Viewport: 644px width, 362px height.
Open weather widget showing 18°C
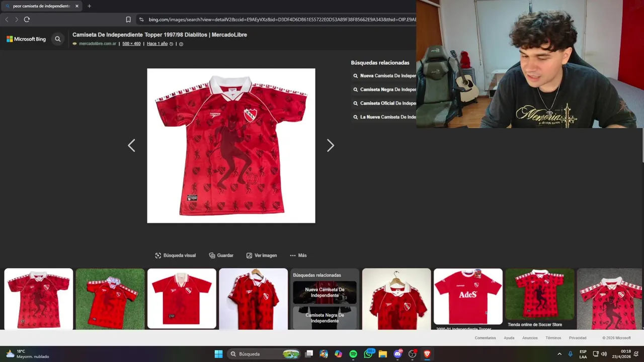pyautogui.click(x=28, y=354)
